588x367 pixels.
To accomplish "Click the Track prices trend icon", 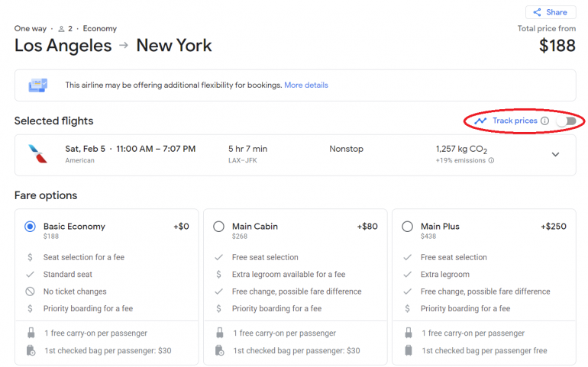I will [x=480, y=121].
